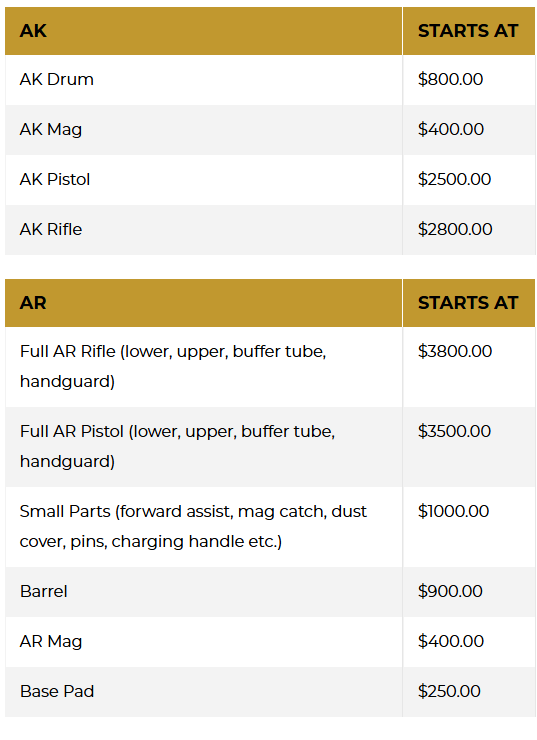
Task: Select the AK Rifle row label
Action: [x=51, y=229]
